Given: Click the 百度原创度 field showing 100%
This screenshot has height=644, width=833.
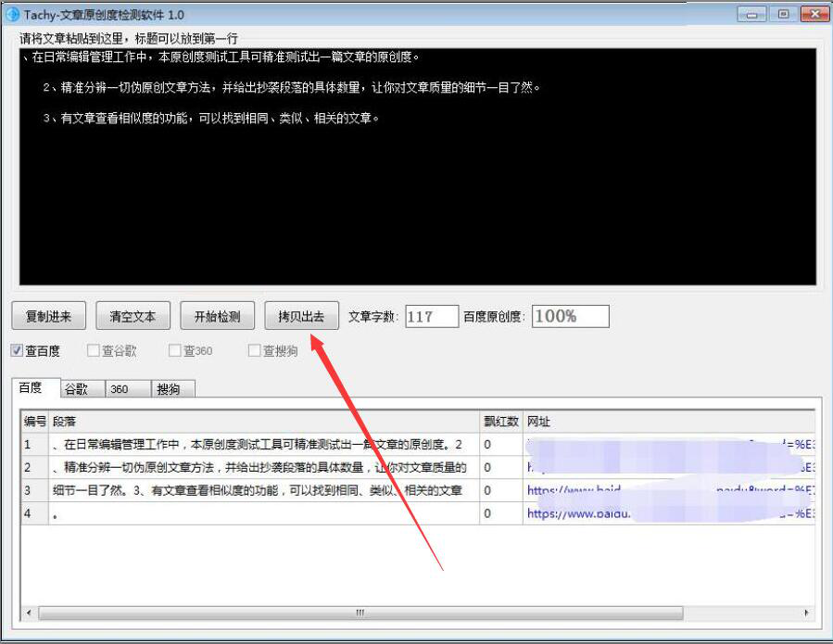Looking at the screenshot, I should [570, 316].
